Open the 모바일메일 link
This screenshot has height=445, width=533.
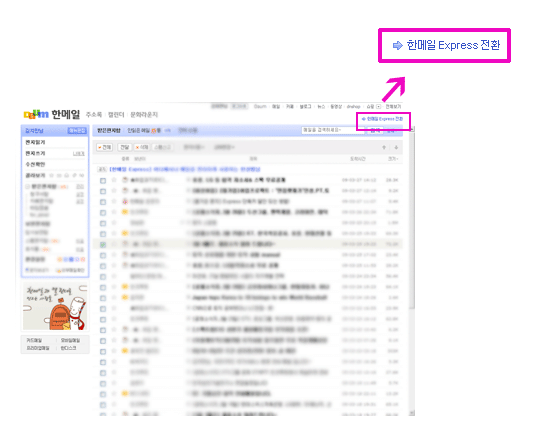pyautogui.click(x=70, y=340)
